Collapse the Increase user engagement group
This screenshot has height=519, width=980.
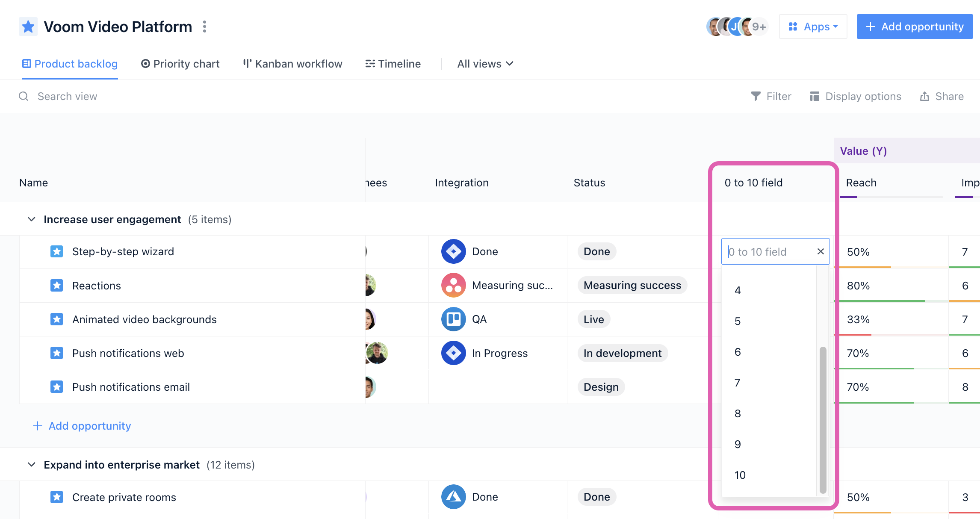(x=31, y=219)
